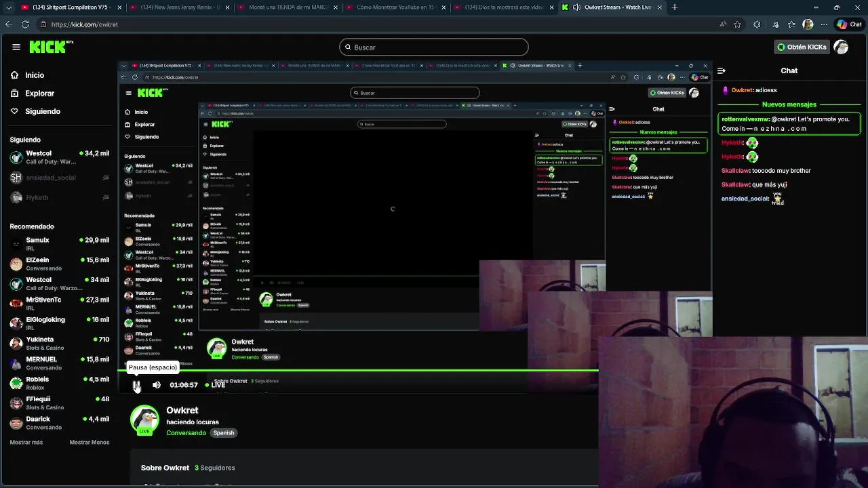The image size is (868, 488).
Task: Open Robleis Roblox channel
Action: [60, 383]
